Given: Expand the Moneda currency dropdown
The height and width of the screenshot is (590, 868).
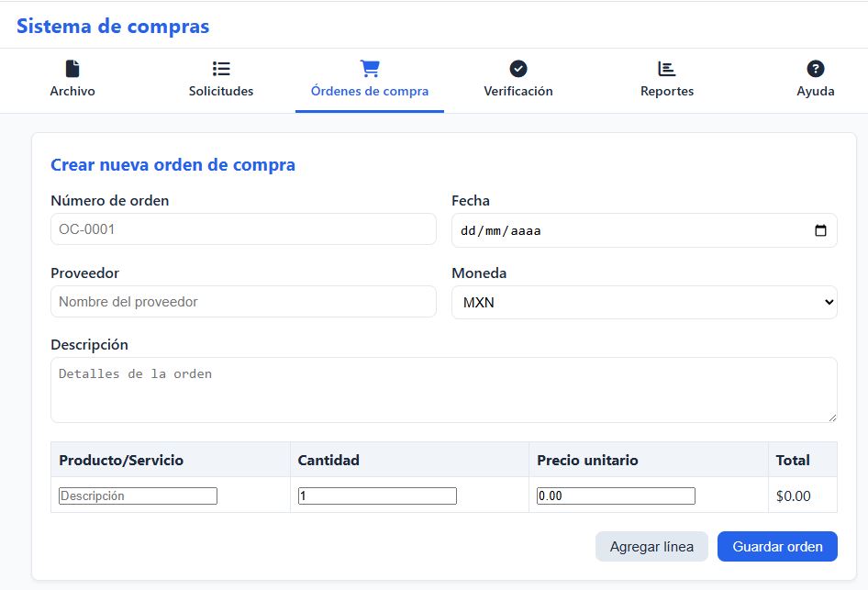Looking at the screenshot, I should [x=644, y=302].
